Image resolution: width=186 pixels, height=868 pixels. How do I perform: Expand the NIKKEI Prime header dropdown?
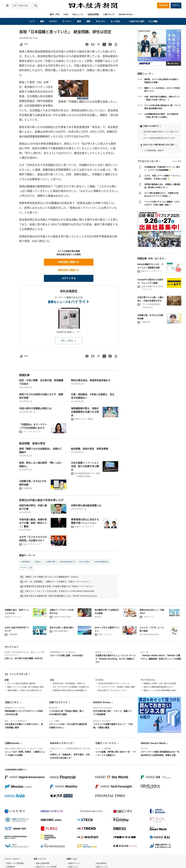(127, 14)
